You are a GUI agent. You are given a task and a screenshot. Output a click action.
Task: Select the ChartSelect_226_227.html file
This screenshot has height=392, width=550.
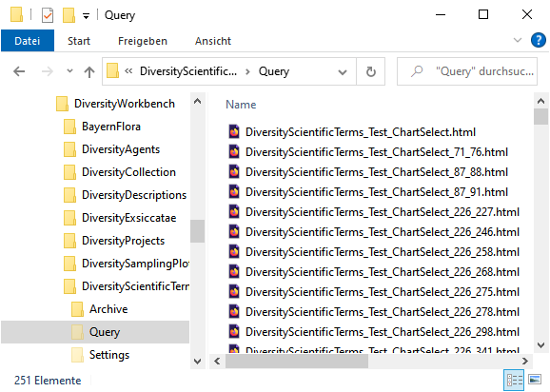tap(382, 212)
